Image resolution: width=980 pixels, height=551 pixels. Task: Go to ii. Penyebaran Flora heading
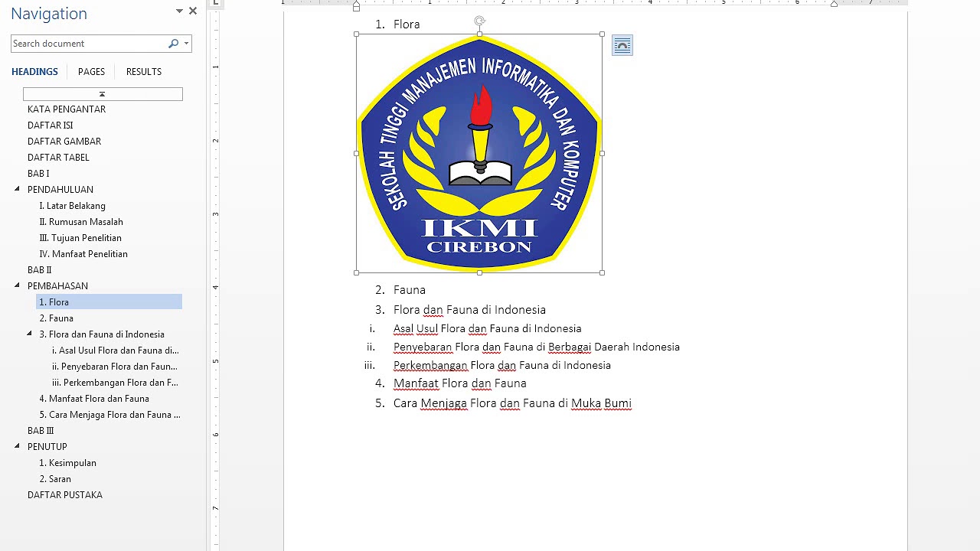point(115,367)
